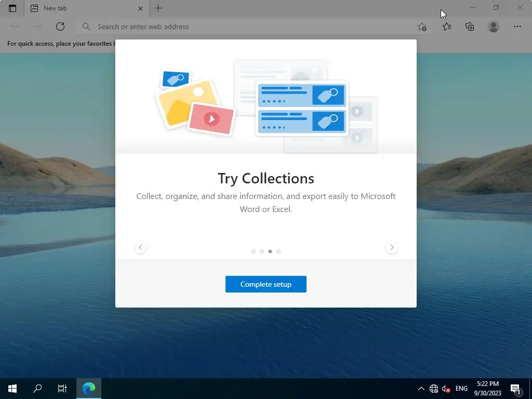
Task: Select the New tab tab
Action: pyautogui.click(x=87, y=8)
